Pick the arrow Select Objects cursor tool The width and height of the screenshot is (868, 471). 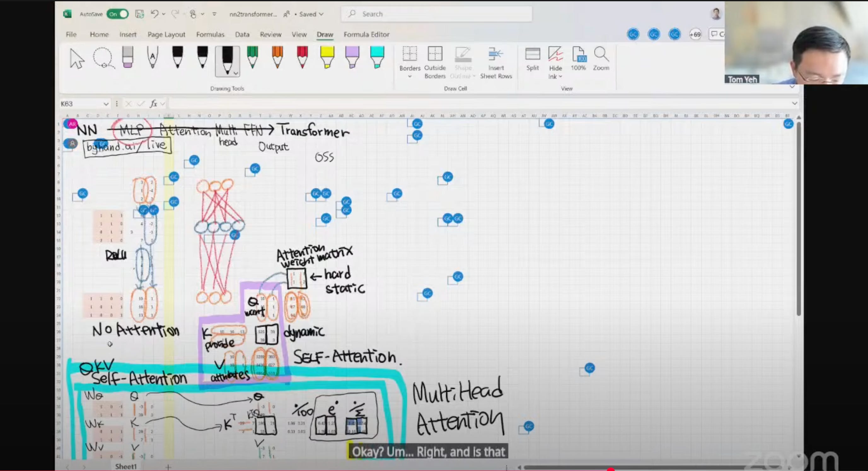coord(77,59)
